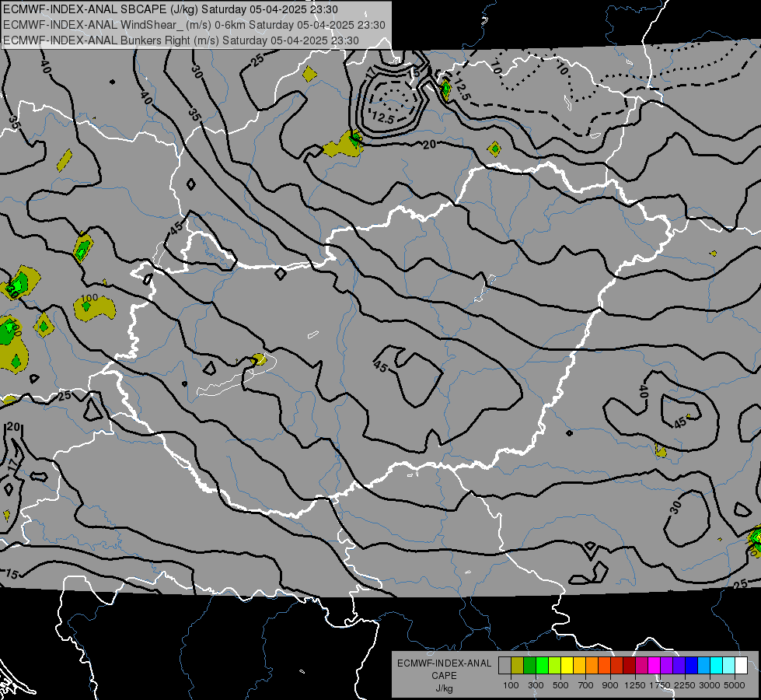
Task: Click the pale light-cyan legend swatch
Action: 729,666
